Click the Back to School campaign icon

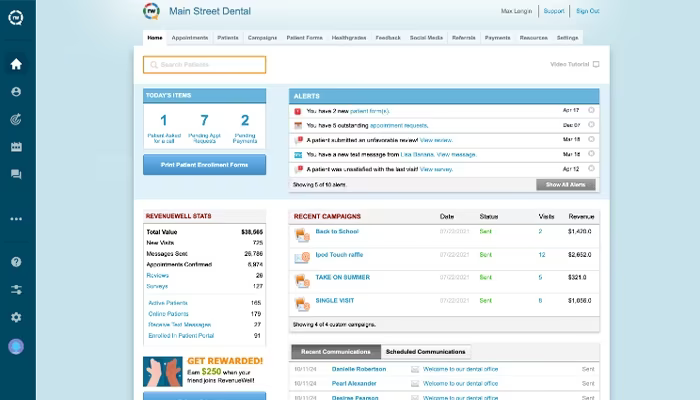pyautogui.click(x=302, y=235)
